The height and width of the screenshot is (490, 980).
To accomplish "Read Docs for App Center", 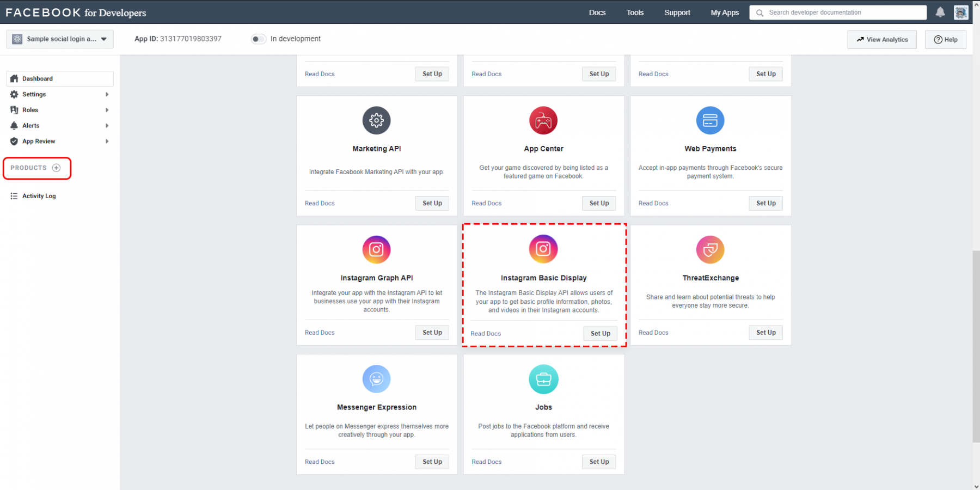I will pos(487,203).
